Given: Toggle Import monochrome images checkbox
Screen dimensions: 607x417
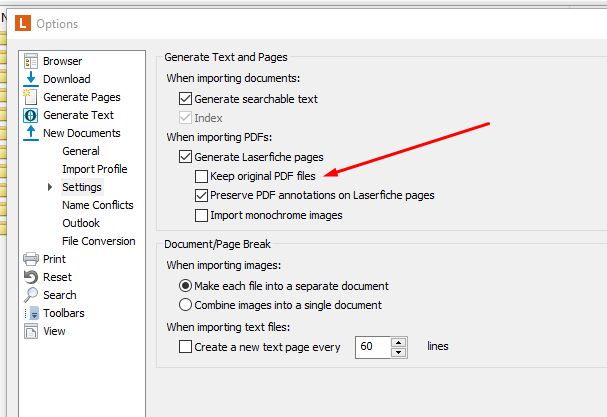Looking at the screenshot, I should pyautogui.click(x=201, y=215).
